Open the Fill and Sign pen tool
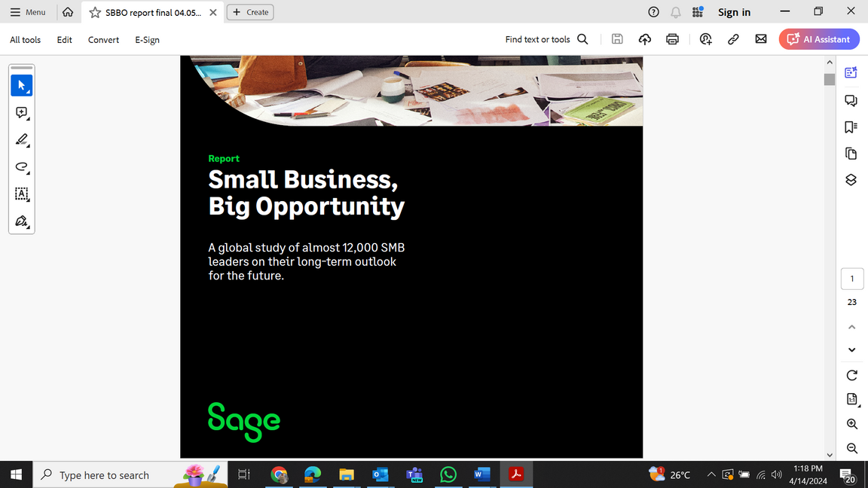The height and width of the screenshot is (488, 868). click(x=22, y=221)
